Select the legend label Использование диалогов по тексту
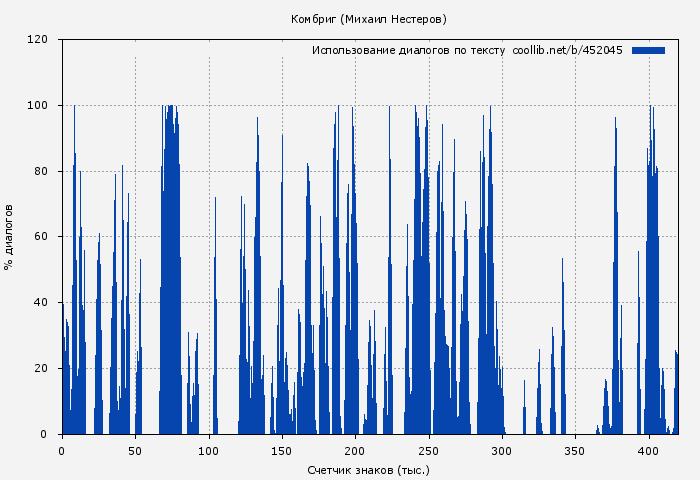 [x=408, y=50]
